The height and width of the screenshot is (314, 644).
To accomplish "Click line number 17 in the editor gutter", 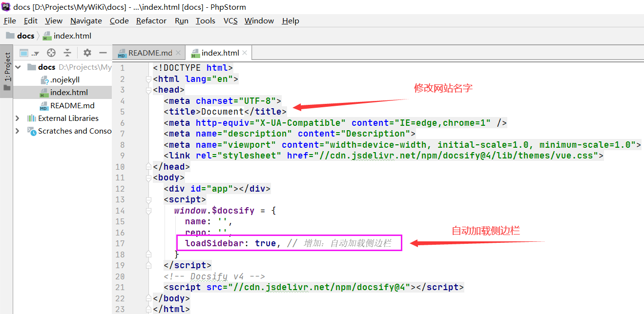I will point(120,243).
